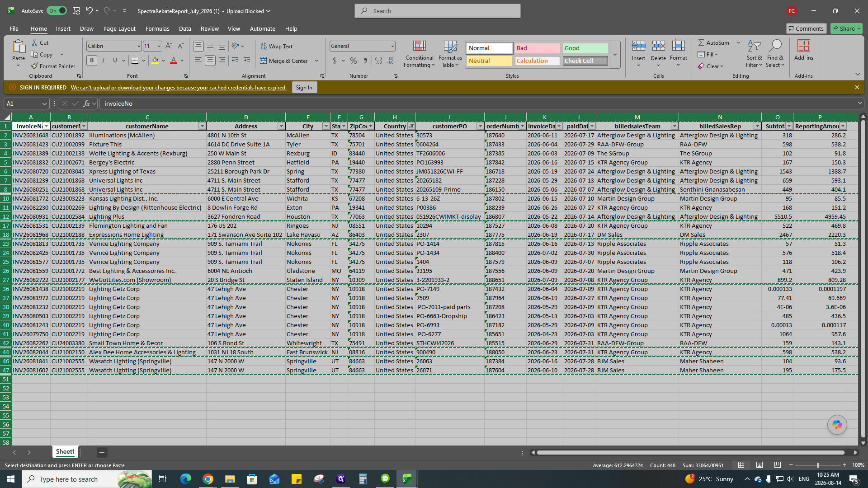Click the percent style icon

353,61
